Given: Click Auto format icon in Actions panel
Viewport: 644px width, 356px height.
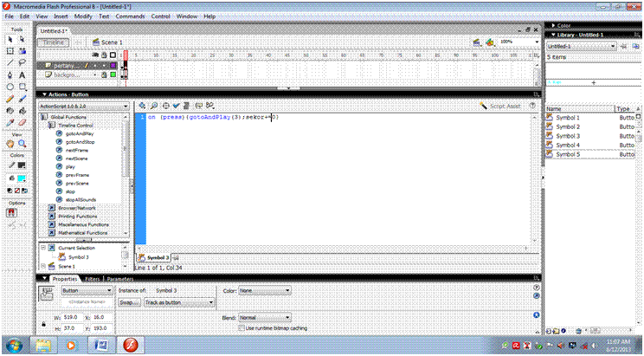Looking at the screenshot, I should 186,106.
